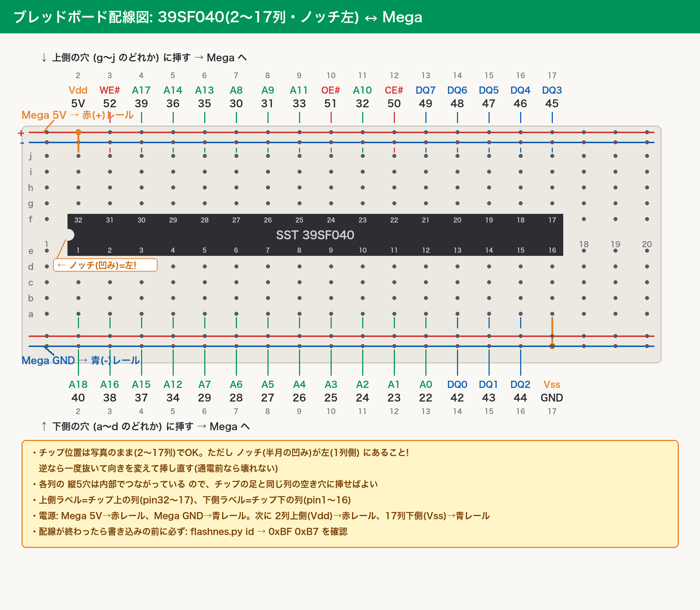Image resolution: width=700 pixels, height=610 pixels.
Task: Click row letter 'f' on the breadboard
Action: [31, 219]
